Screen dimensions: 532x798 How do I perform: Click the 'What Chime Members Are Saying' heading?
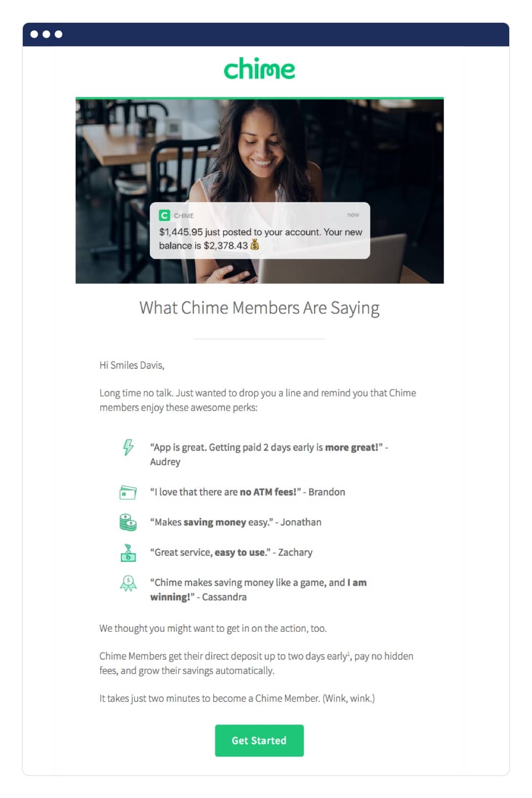259,308
